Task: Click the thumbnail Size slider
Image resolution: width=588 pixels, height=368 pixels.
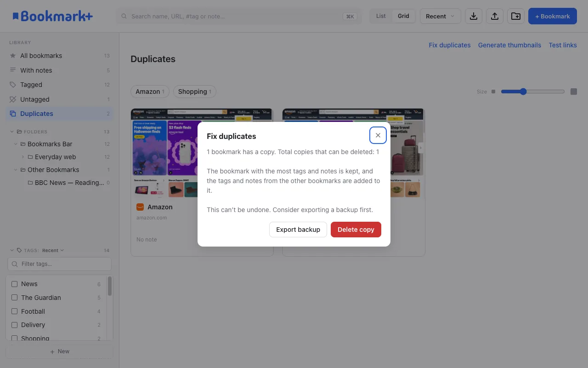Action: click(533, 92)
